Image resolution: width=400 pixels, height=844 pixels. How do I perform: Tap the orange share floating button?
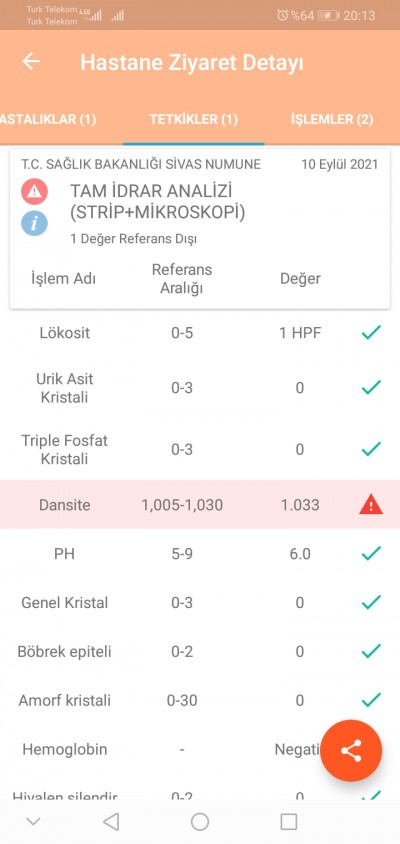[x=351, y=750]
